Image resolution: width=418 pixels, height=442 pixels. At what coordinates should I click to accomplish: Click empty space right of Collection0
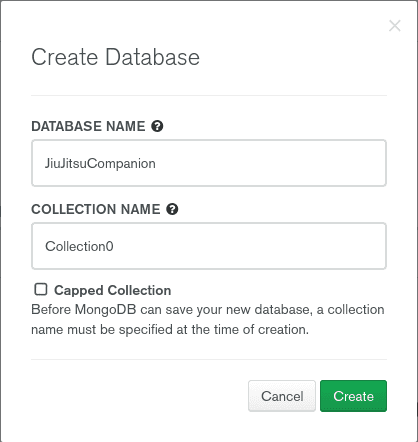[250, 246]
